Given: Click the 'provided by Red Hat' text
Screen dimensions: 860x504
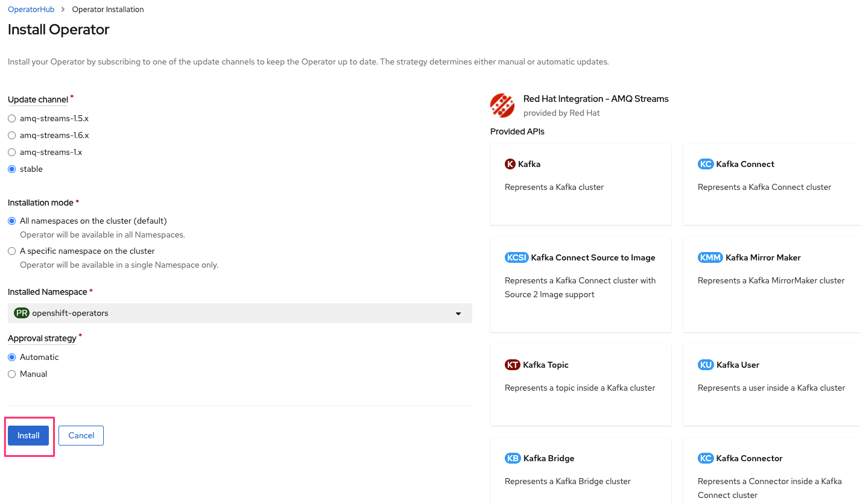Looking at the screenshot, I should click(561, 113).
